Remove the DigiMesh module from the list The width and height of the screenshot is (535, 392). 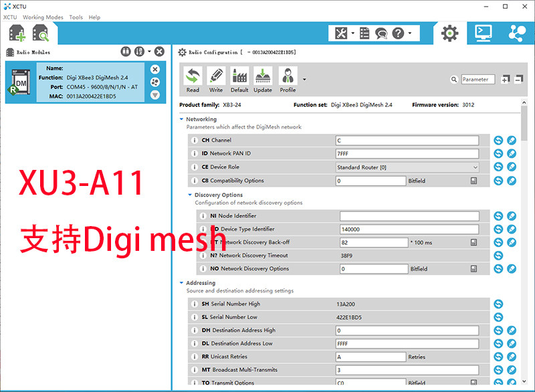pyautogui.click(x=155, y=70)
